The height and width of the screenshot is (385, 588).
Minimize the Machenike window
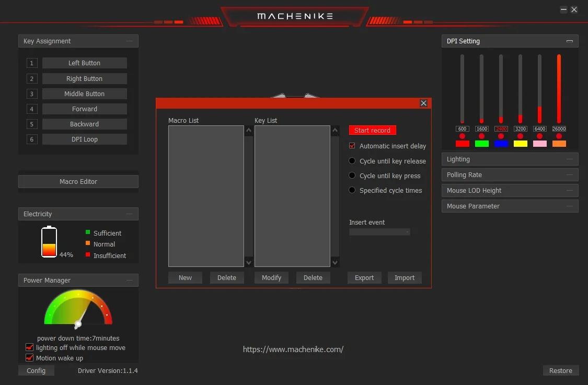(x=563, y=9)
